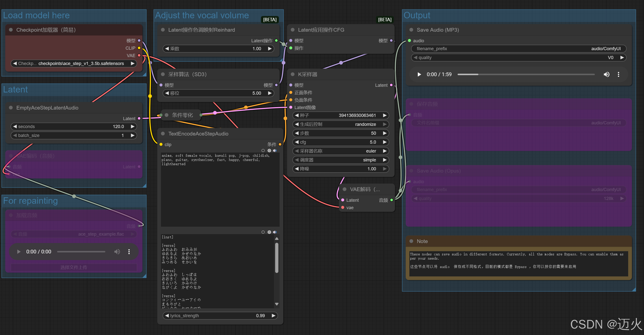Viewport: 644px width, 335px height.
Task: Open gear settings above the tags textbox
Action: pyautogui.click(x=269, y=151)
